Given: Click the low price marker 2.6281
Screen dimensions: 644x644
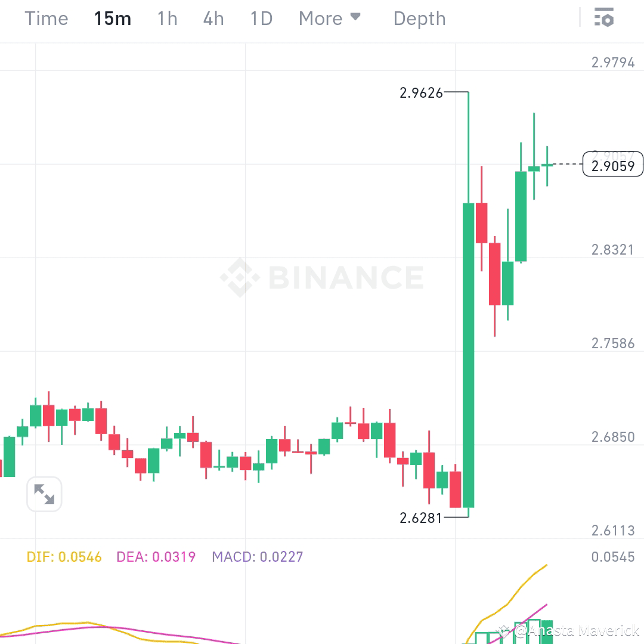Looking at the screenshot, I should [x=420, y=518].
